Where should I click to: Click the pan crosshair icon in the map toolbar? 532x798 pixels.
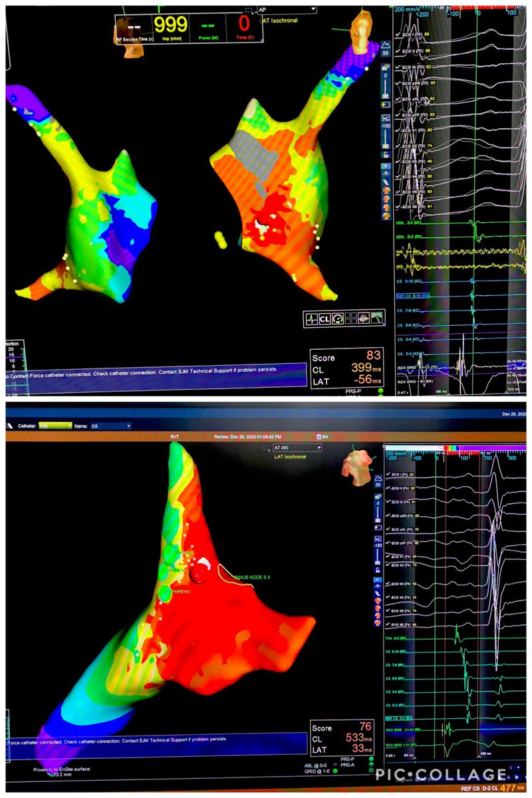tap(351, 318)
